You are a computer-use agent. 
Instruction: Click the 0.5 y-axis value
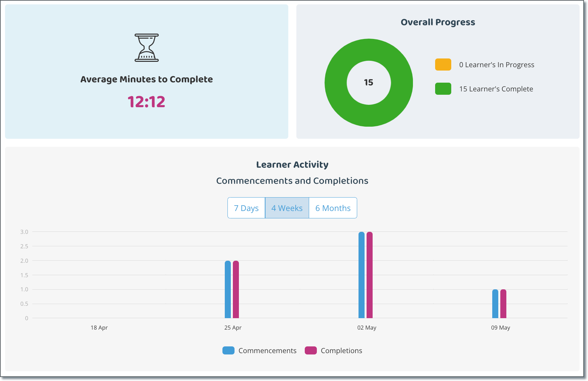pos(24,304)
